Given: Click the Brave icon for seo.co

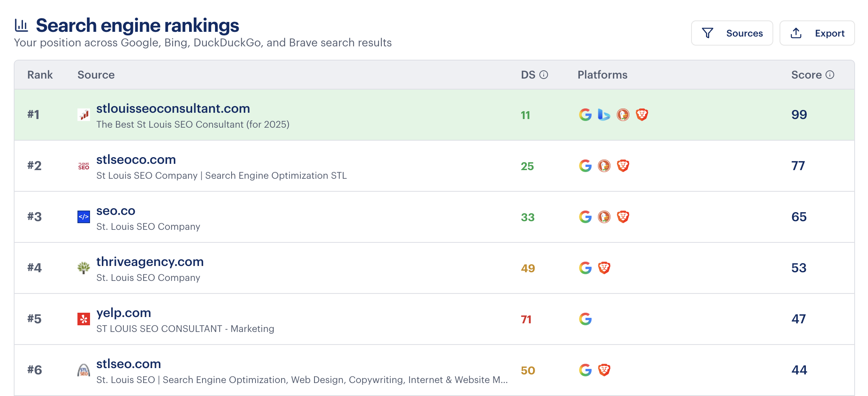Looking at the screenshot, I should point(623,216).
